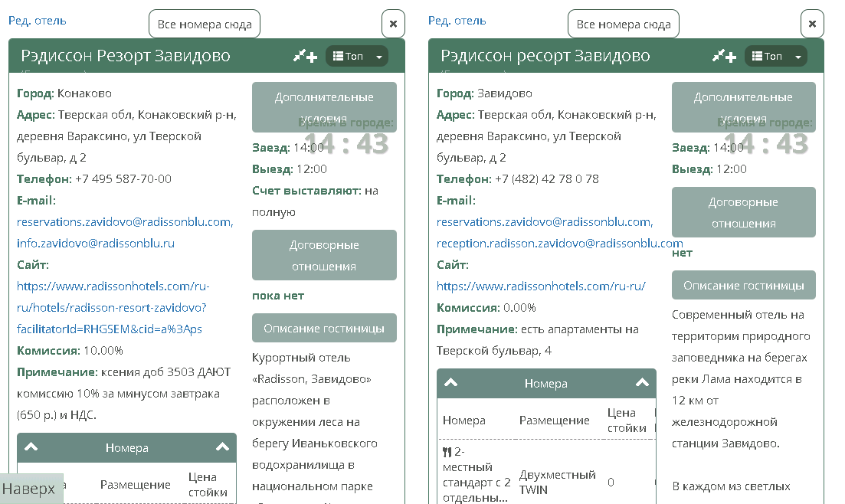Screen dimensions: 845x504
Task: Expand Дополнительные условия in the left card
Action: [324, 107]
